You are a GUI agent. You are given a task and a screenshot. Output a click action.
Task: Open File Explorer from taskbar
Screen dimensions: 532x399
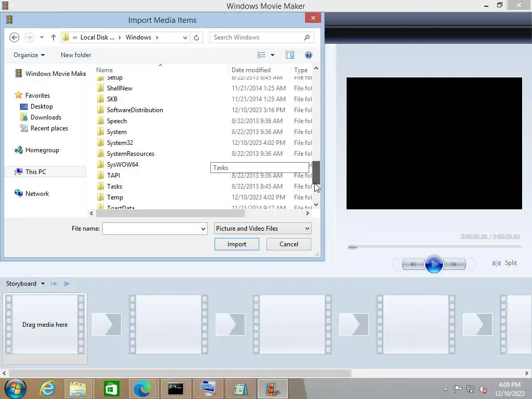pos(78,389)
